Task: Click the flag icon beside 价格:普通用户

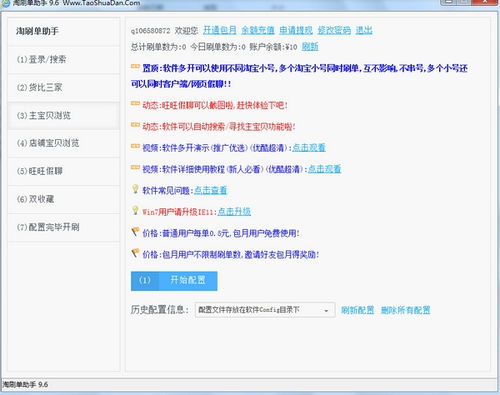Action: [x=135, y=232]
